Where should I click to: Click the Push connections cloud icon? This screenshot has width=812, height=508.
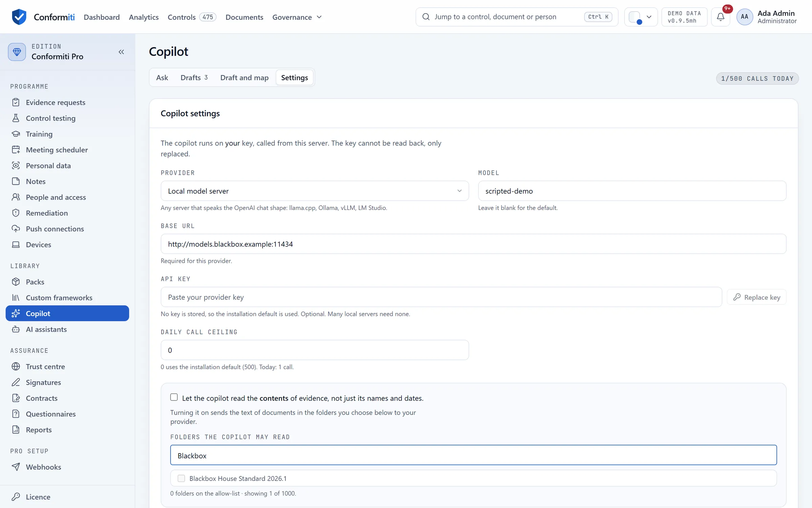pyautogui.click(x=16, y=229)
